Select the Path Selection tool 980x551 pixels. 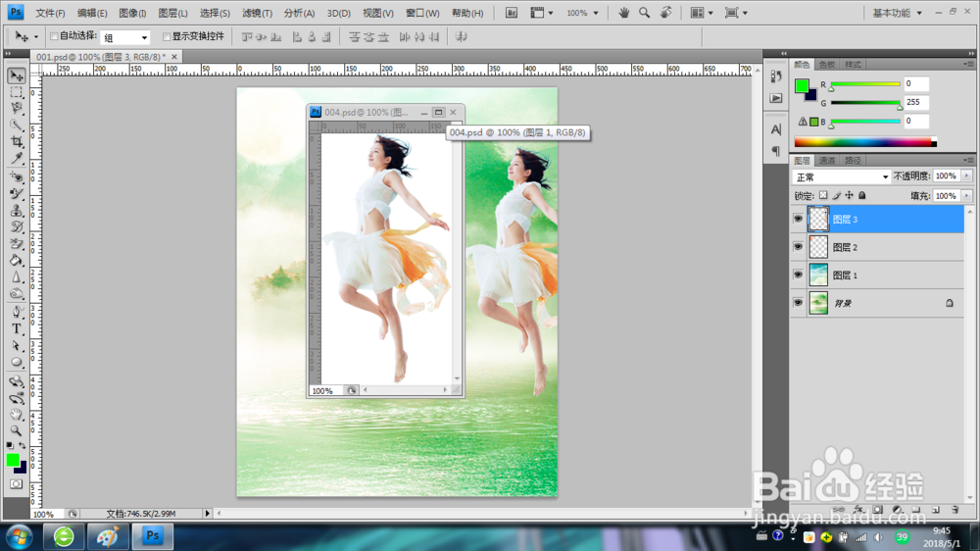(x=17, y=345)
